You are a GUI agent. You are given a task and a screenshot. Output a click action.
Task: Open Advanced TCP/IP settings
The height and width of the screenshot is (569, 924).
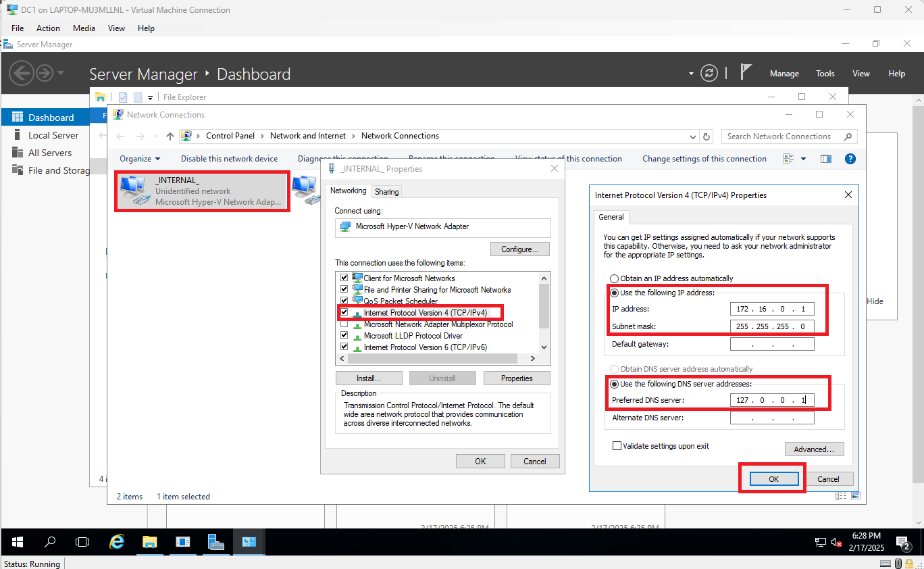[814, 449]
